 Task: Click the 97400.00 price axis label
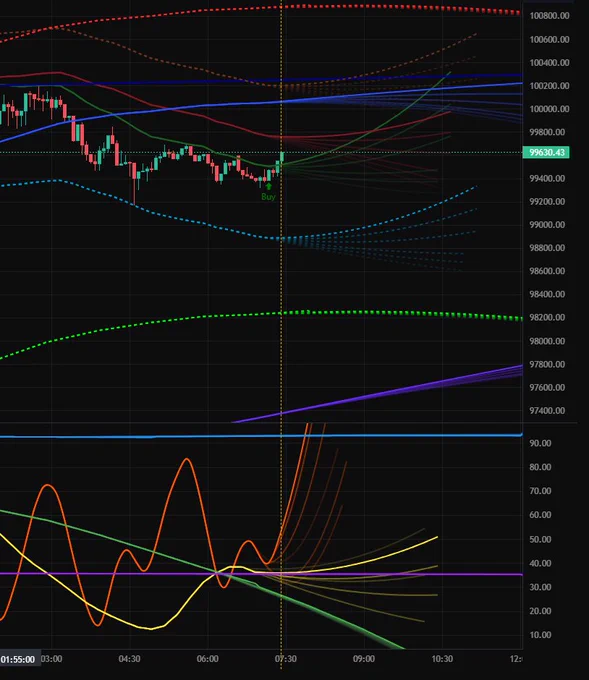(549, 410)
